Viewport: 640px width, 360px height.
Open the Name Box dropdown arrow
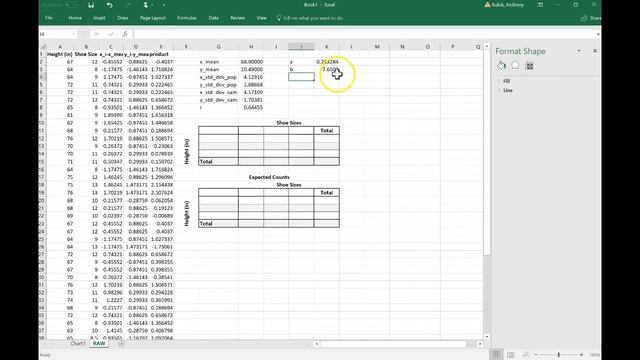(74, 34)
